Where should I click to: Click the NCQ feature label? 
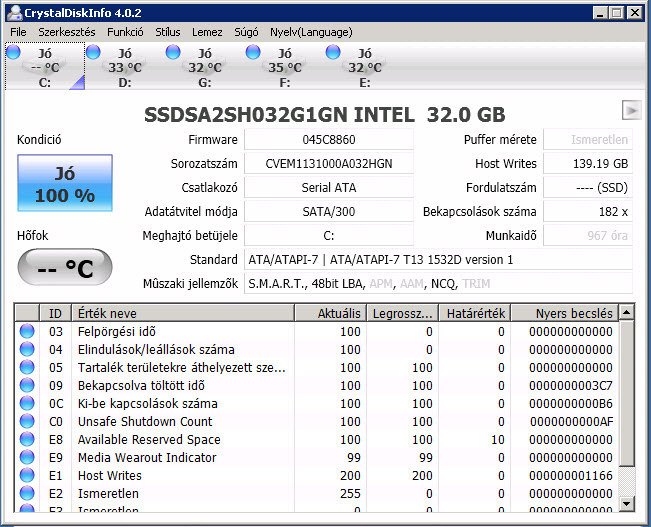(444, 284)
